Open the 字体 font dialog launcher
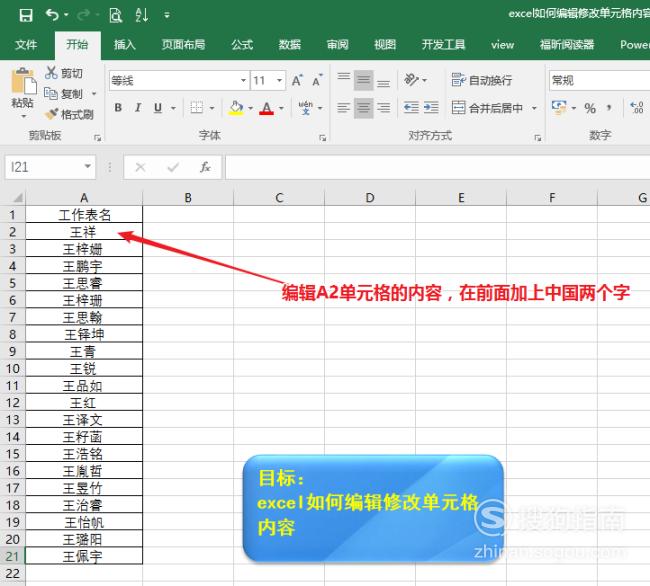Image resolution: width=650 pixels, height=586 pixels. click(323, 138)
